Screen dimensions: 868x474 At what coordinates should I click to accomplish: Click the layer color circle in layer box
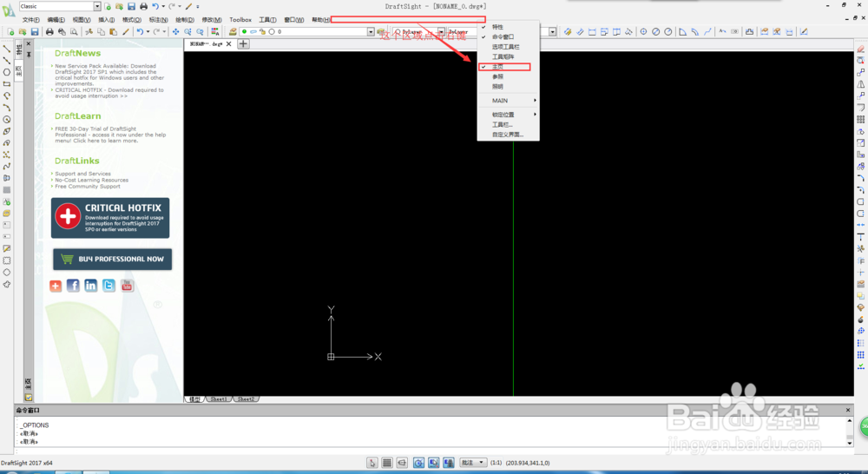(272, 31)
